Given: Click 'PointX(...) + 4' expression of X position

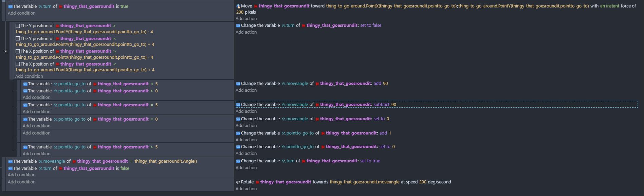Looking at the screenshot, I should (85, 70).
